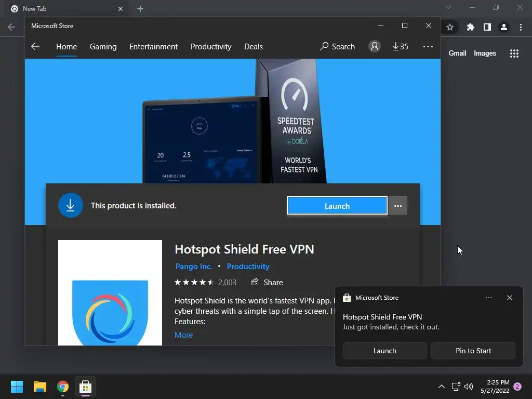
Task: Go back in the Microsoft Store
Action: [x=35, y=46]
